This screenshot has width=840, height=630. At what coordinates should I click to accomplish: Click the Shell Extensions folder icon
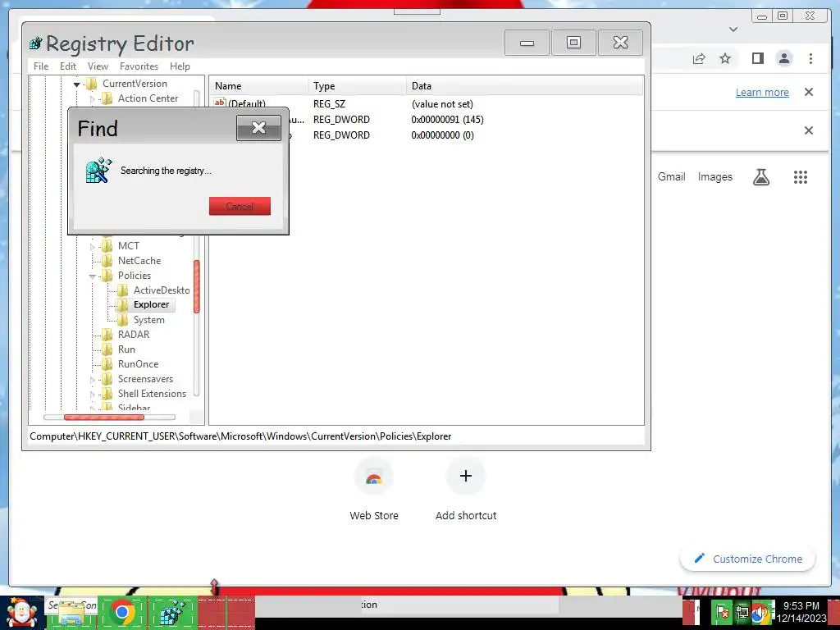click(107, 394)
